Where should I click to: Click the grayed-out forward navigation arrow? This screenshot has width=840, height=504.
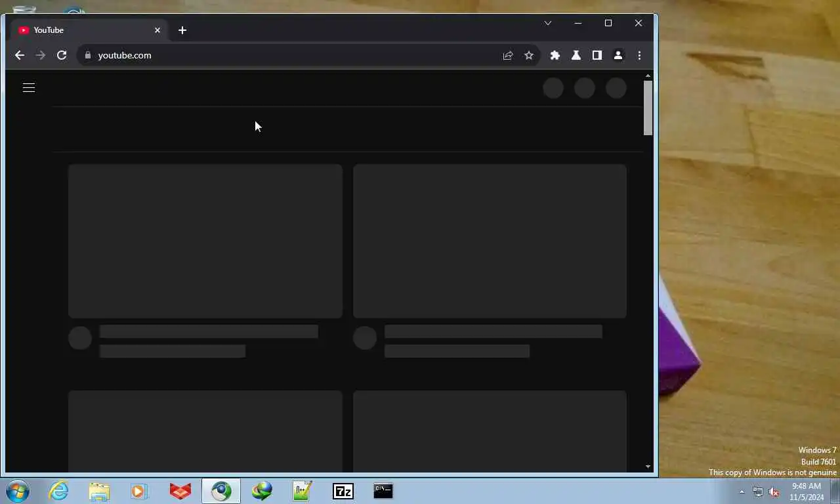coord(41,55)
